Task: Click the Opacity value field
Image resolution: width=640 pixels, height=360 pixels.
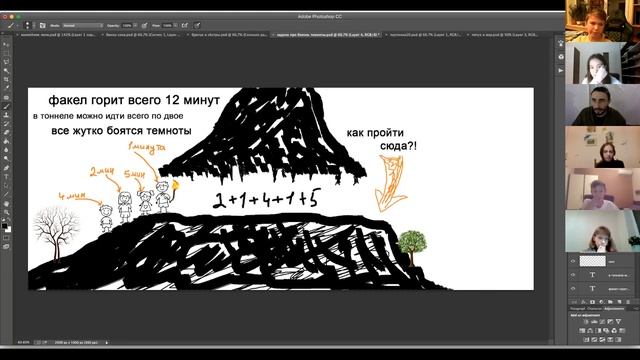Action: pos(127,25)
